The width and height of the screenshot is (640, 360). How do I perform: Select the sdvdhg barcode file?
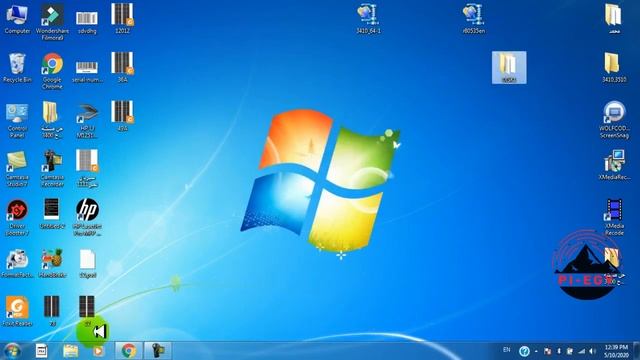[x=87, y=22]
